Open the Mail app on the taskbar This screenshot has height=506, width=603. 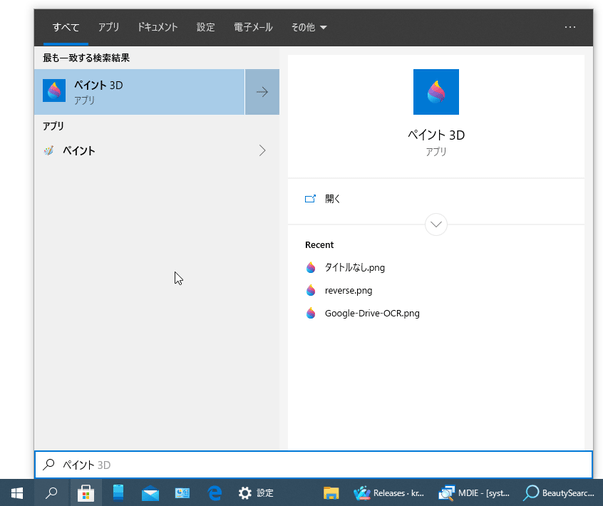coord(150,493)
